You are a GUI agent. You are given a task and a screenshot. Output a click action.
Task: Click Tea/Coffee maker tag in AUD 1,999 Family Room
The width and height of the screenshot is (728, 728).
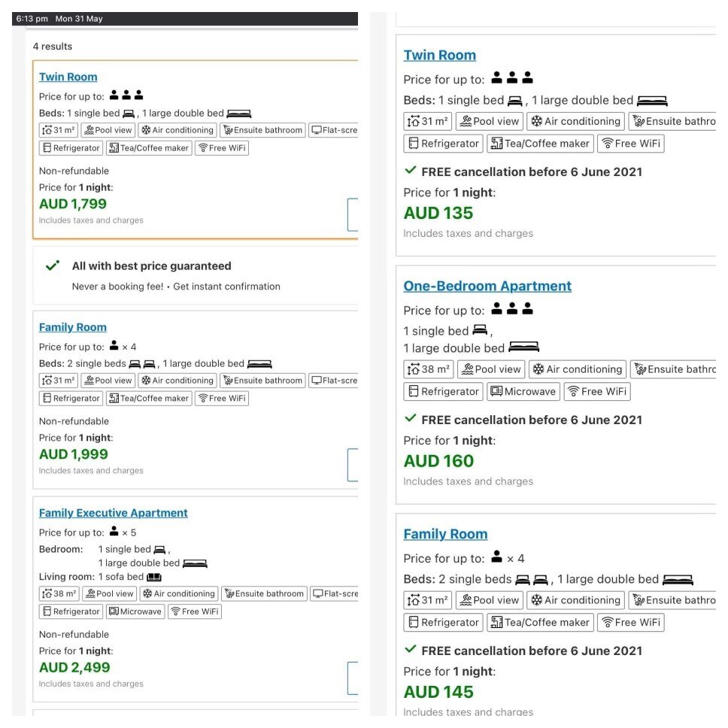click(148, 399)
